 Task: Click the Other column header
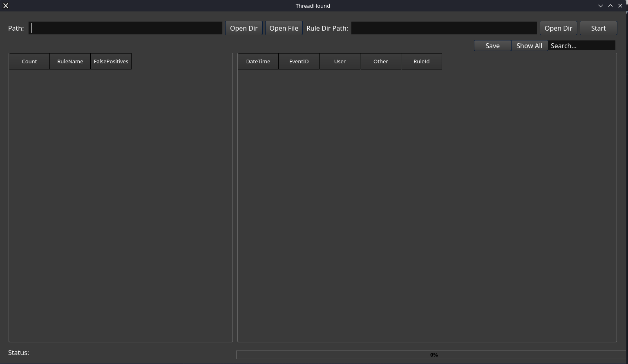381,61
